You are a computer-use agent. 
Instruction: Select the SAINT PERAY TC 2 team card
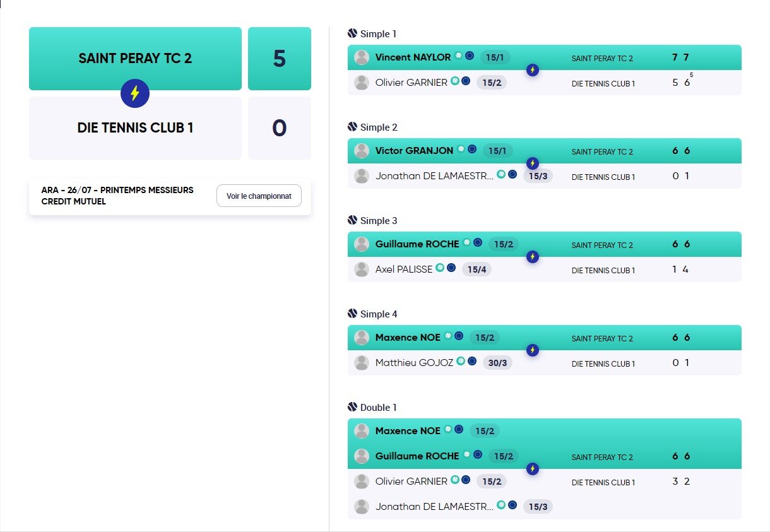[135, 58]
